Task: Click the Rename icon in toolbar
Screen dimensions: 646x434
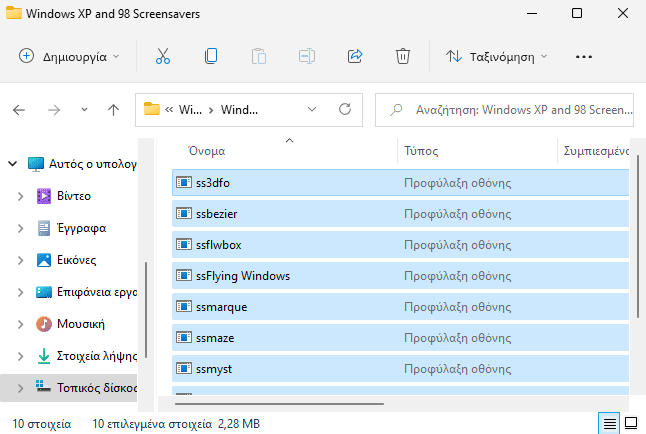Action: [x=307, y=56]
